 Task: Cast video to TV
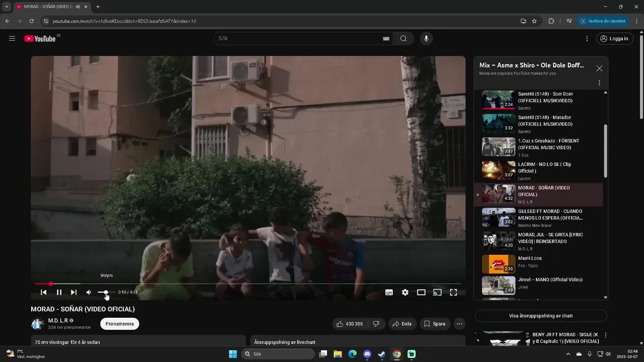coord(437,292)
